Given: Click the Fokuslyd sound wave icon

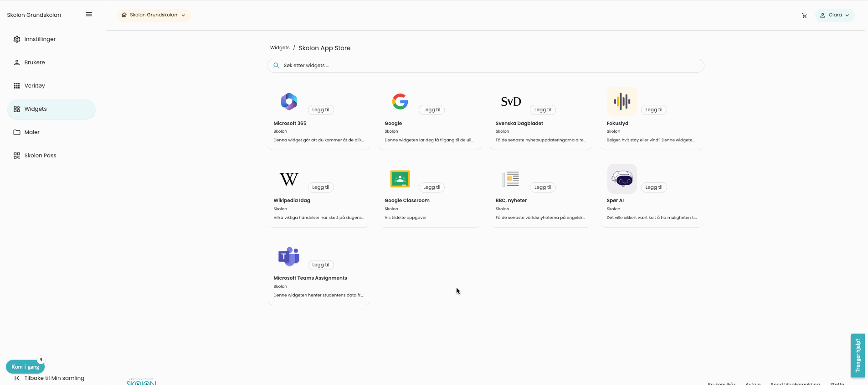Looking at the screenshot, I should coord(622,101).
